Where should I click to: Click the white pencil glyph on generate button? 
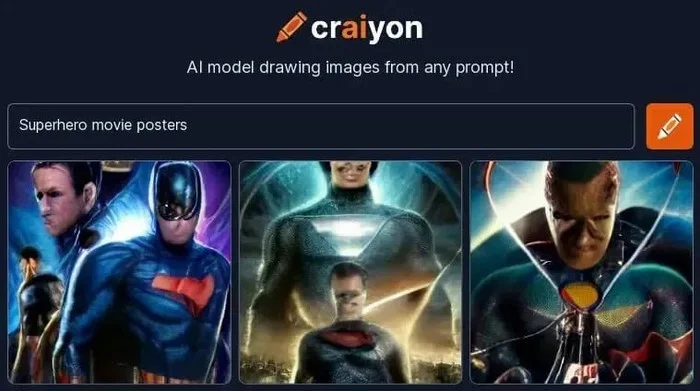pos(670,126)
